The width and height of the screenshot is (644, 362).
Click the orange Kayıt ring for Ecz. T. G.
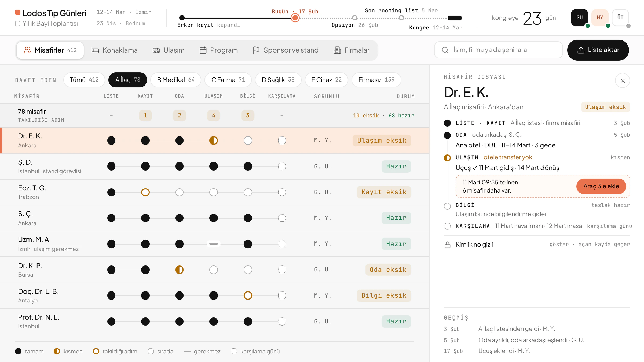(145, 192)
